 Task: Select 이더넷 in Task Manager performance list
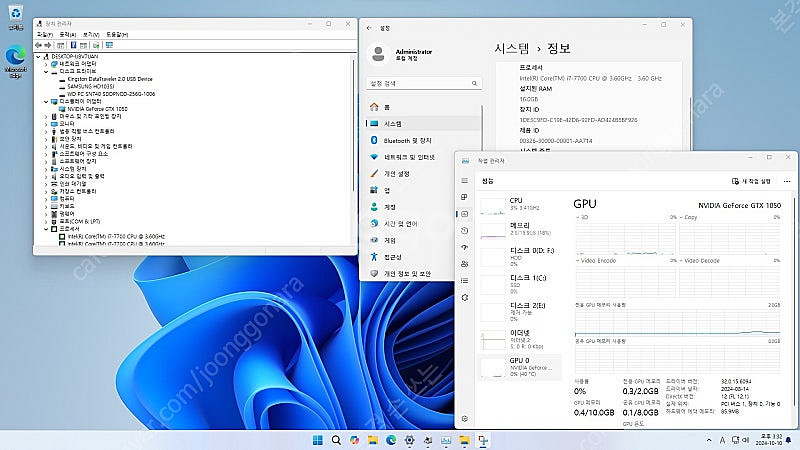click(x=519, y=339)
